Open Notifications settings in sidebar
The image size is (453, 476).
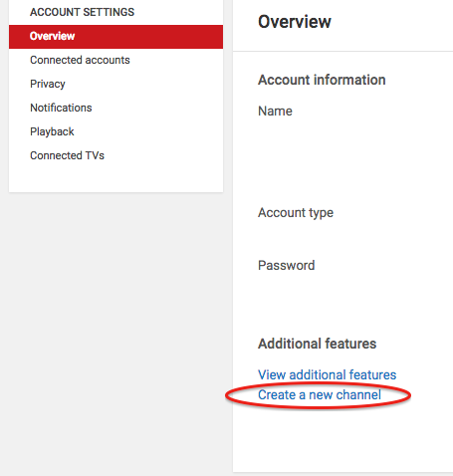[x=61, y=108]
